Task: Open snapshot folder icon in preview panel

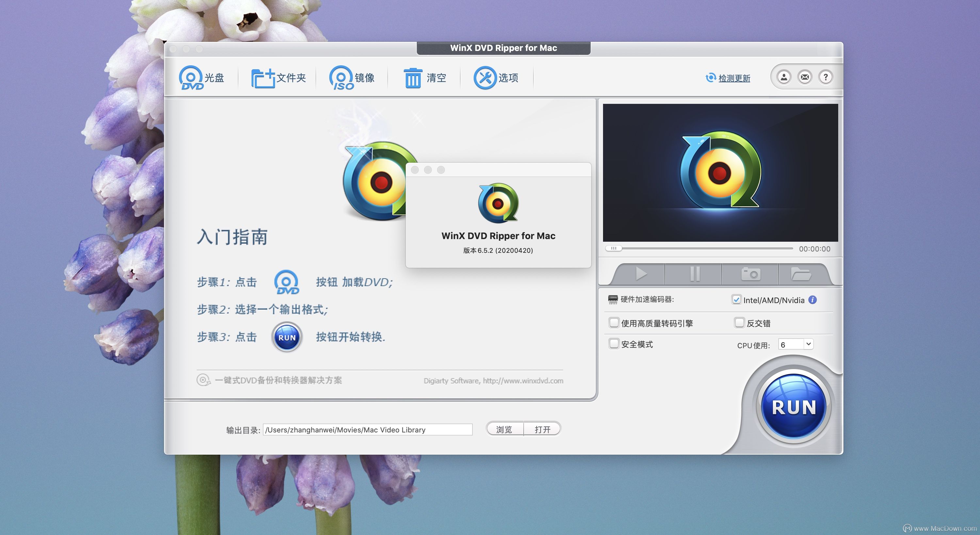Action: tap(801, 274)
